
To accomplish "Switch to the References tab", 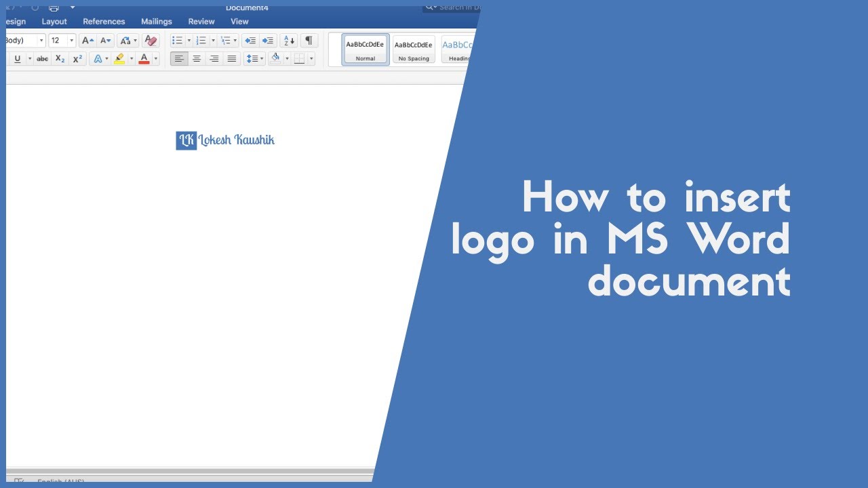I will [104, 22].
